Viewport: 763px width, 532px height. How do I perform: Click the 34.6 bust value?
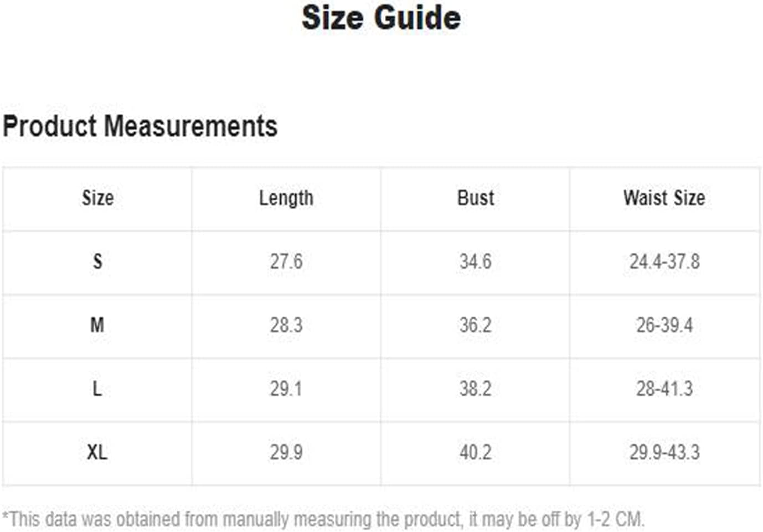pyautogui.click(x=476, y=261)
